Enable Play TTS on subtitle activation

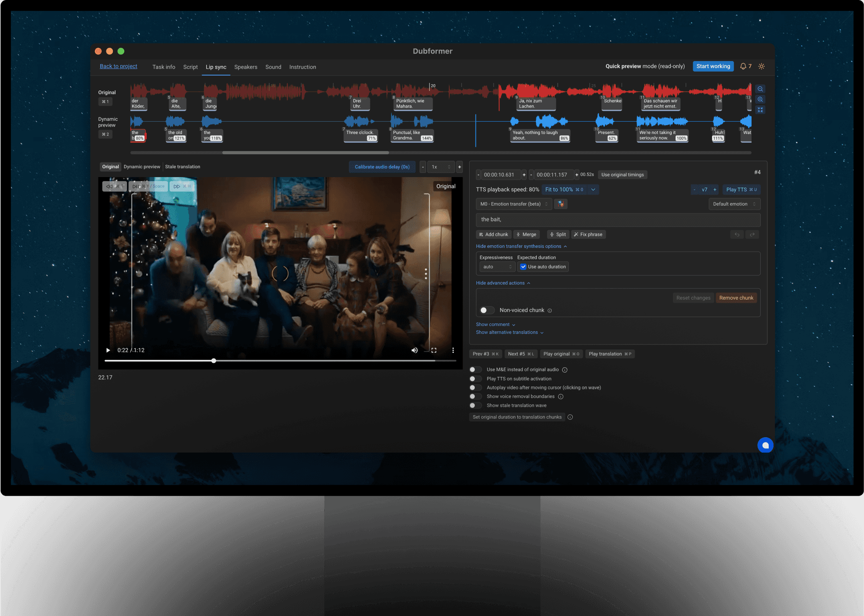475,379
